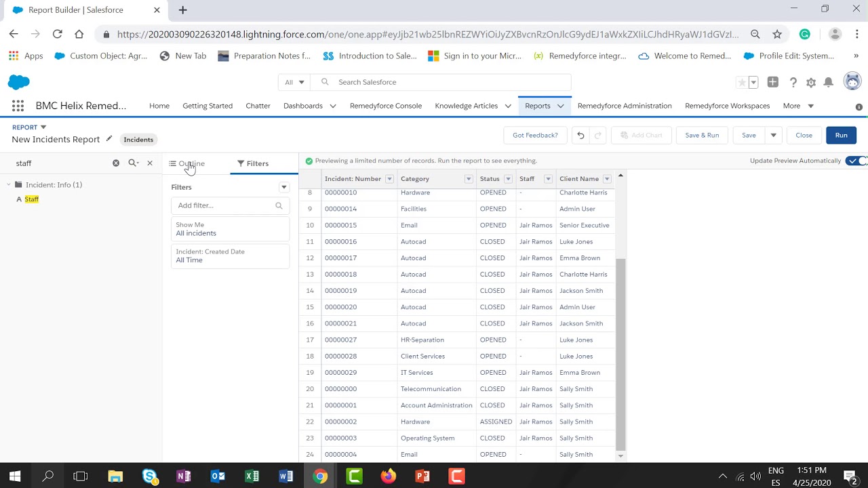Open Incident: Number column menu
The width and height of the screenshot is (868, 488).
(x=389, y=179)
